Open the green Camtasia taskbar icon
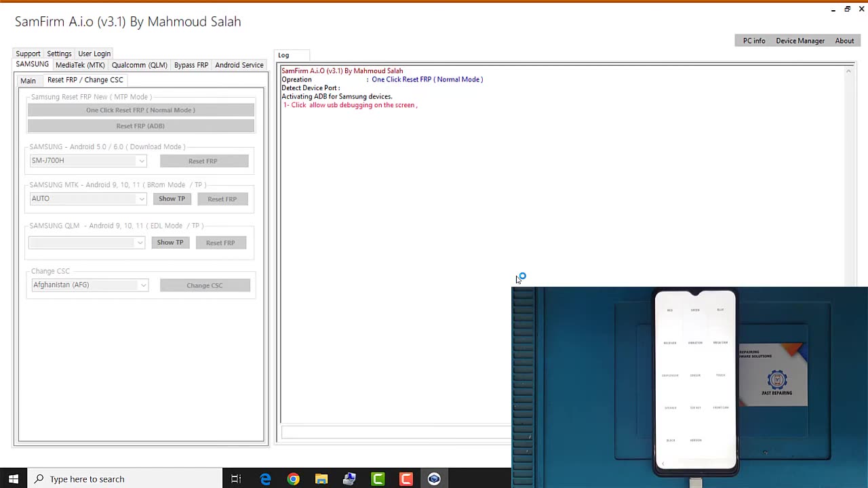 click(x=378, y=479)
